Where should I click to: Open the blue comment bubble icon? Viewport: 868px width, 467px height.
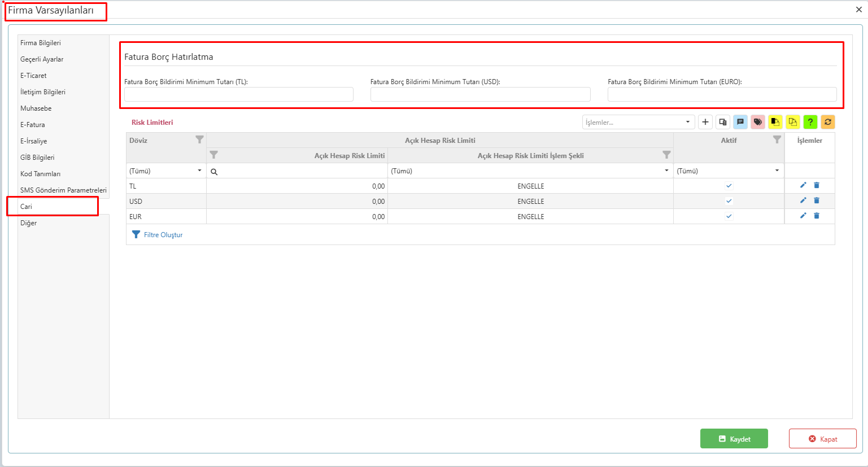pos(740,122)
